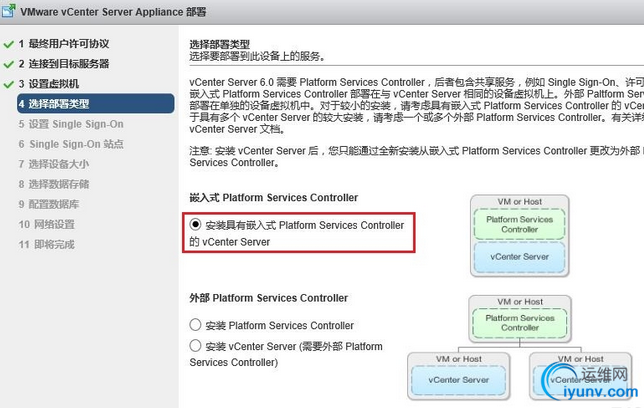This screenshot has height=408, width=644.
Task: Click the title text VMware vCenter Server Appliance 部署
Action: coord(113,12)
